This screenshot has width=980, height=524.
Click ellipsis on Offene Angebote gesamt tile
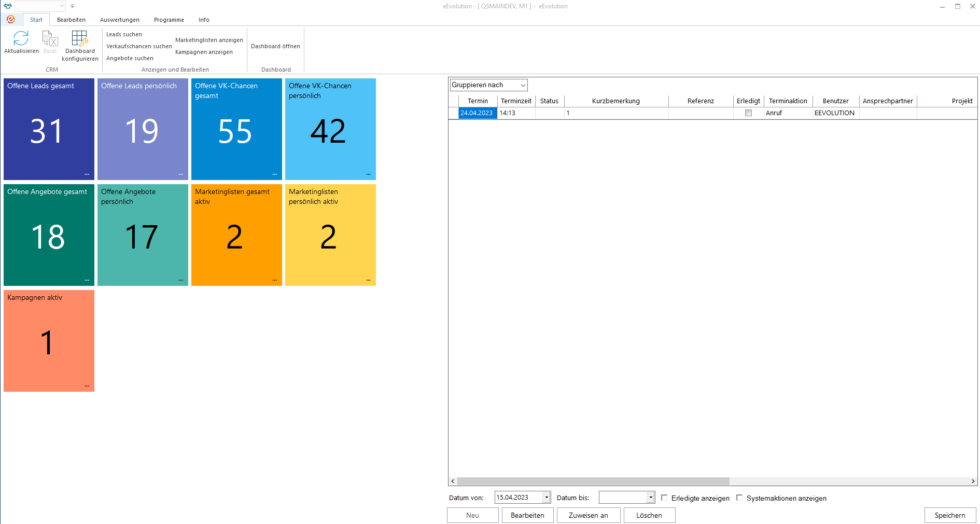pos(87,280)
